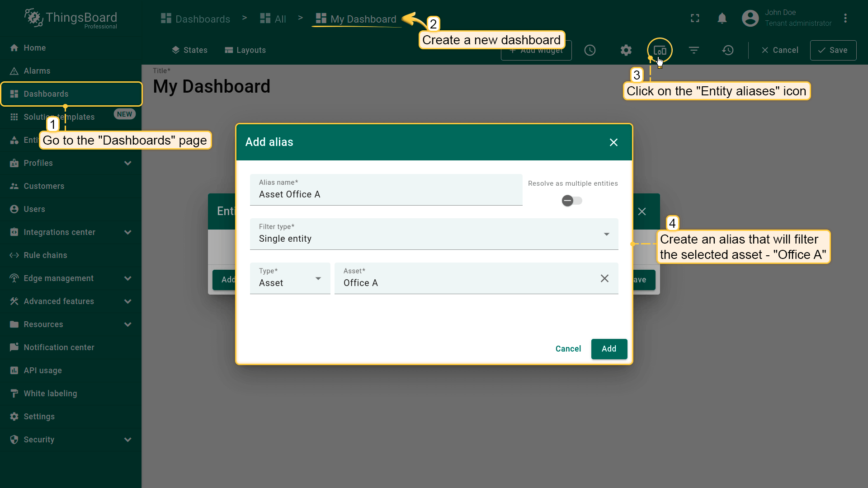868x488 pixels.
Task: Toggle Resolve as multiple entities switch
Action: click(572, 201)
